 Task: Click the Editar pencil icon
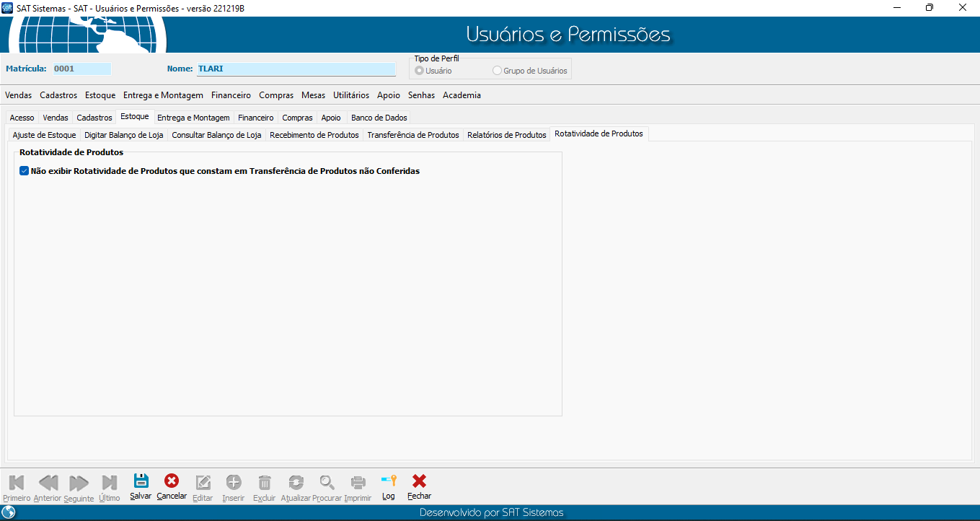point(203,482)
